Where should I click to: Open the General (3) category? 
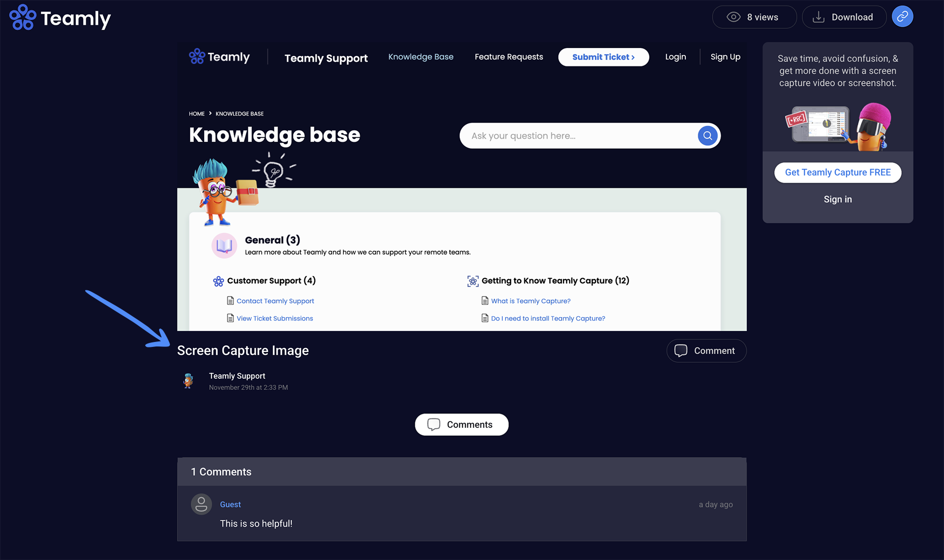coord(273,240)
